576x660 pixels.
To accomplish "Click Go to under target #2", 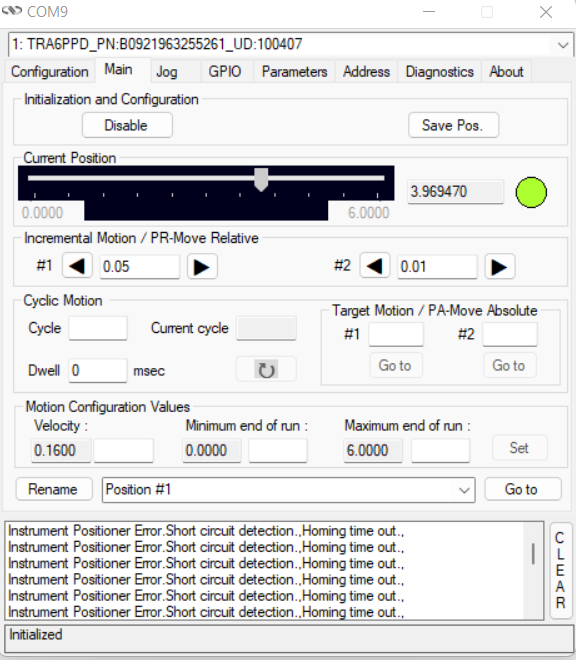I will (x=509, y=365).
